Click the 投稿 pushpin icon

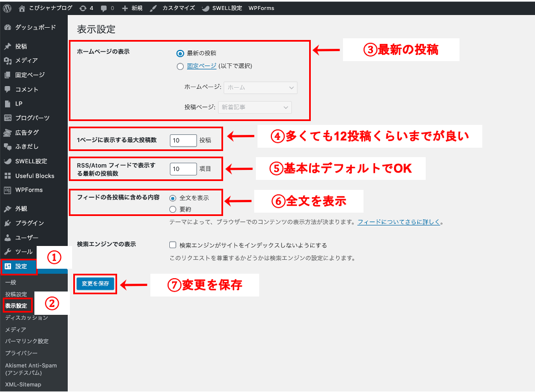pos(8,47)
